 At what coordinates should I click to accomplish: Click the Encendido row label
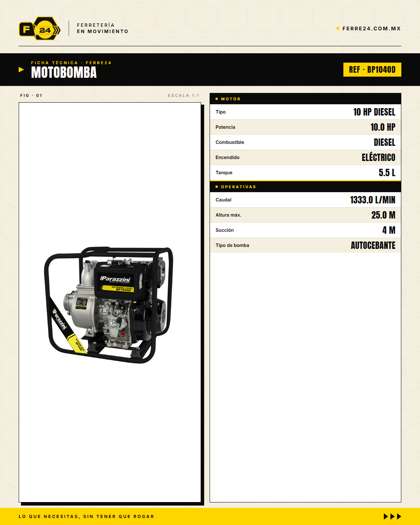click(227, 157)
